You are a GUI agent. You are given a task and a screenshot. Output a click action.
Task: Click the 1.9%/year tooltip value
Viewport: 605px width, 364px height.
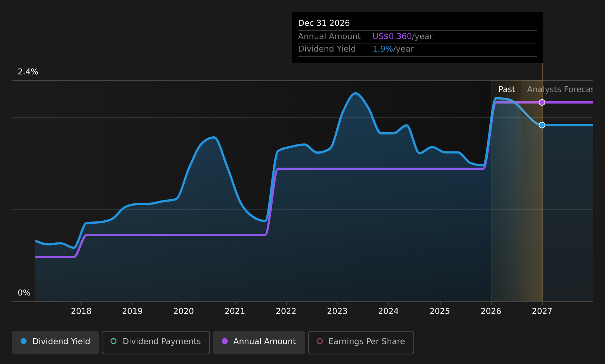point(393,49)
